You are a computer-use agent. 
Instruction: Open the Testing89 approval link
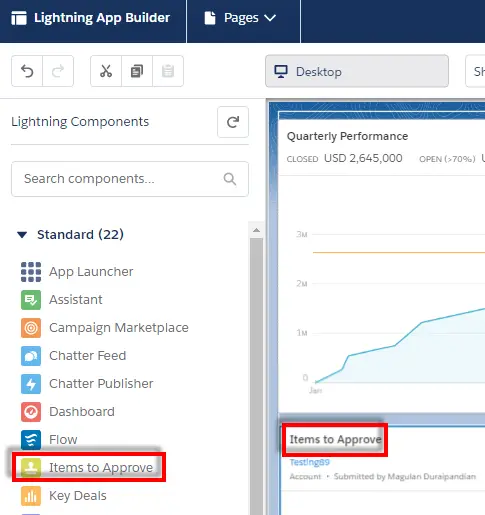pos(310,462)
